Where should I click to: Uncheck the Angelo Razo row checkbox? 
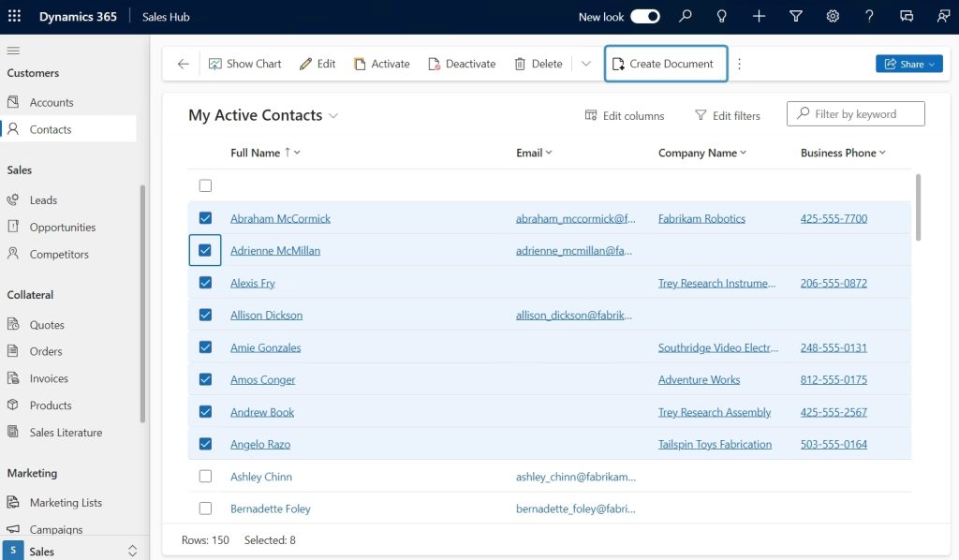(x=205, y=444)
